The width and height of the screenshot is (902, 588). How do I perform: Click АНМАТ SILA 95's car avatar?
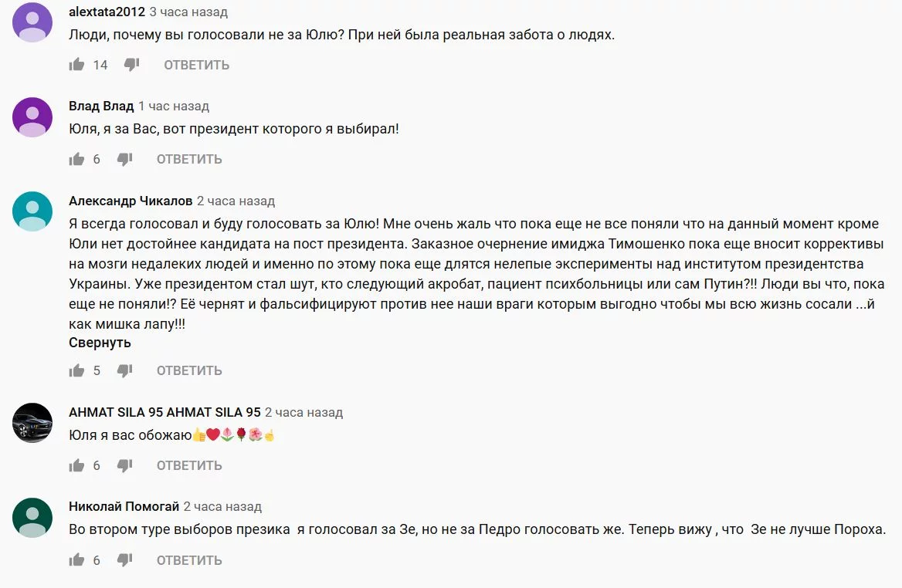(x=32, y=423)
